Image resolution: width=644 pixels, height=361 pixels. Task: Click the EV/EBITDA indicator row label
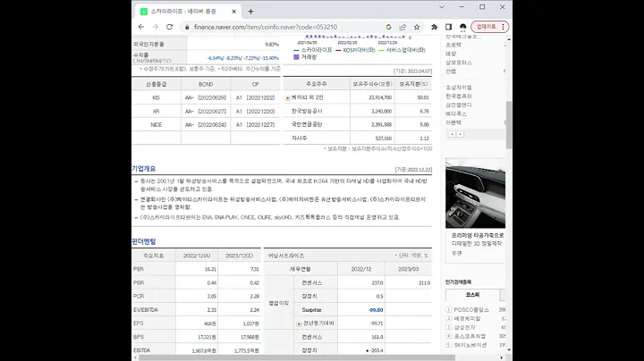tap(146, 310)
